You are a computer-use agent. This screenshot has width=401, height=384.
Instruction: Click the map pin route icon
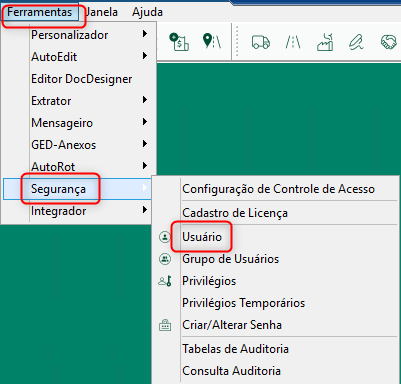coord(212,41)
